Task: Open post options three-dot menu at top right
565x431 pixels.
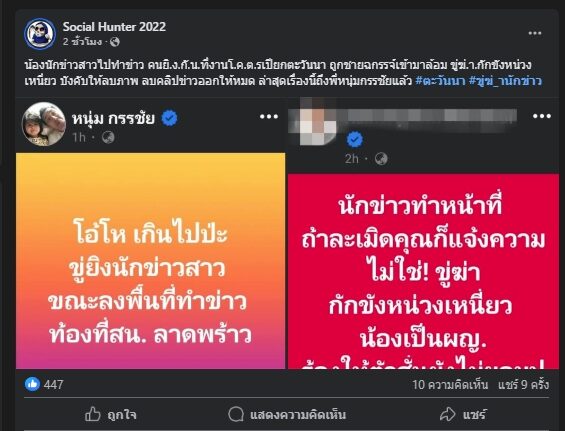Action: pyautogui.click(x=535, y=33)
